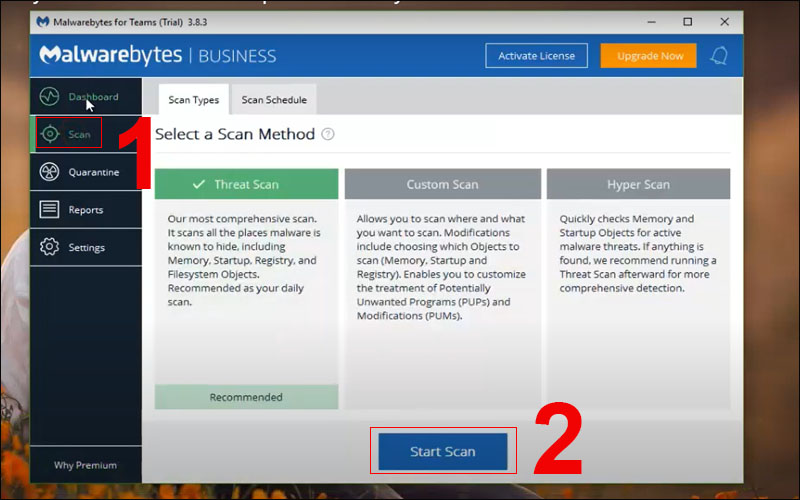Image resolution: width=800 pixels, height=500 pixels.
Task: Click the Activate License button
Action: (x=536, y=56)
